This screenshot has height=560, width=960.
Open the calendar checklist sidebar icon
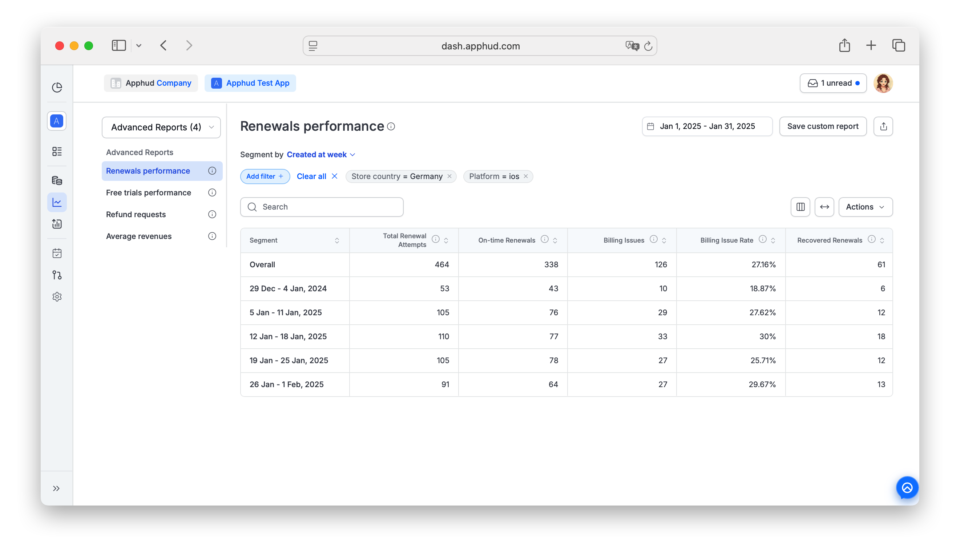coord(57,253)
